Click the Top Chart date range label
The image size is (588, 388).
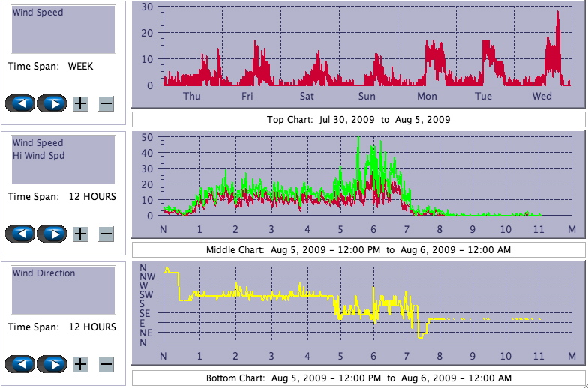(358, 119)
